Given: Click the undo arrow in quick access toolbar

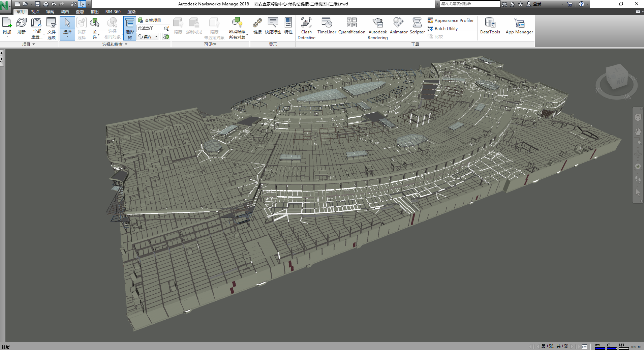Looking at the screenshot, I should coord(54,4).
